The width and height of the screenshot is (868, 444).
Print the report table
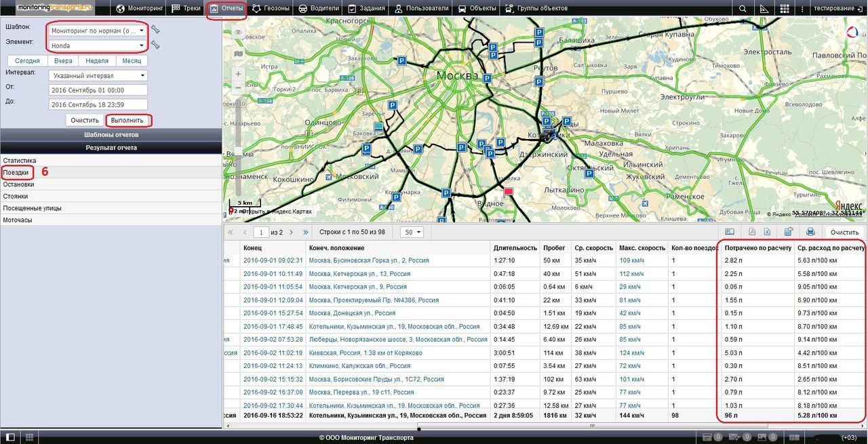810,232
